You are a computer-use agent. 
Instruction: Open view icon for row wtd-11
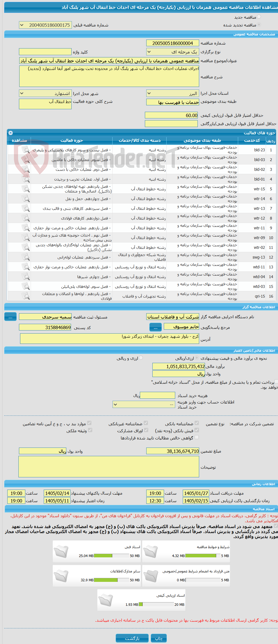point(26,267)
